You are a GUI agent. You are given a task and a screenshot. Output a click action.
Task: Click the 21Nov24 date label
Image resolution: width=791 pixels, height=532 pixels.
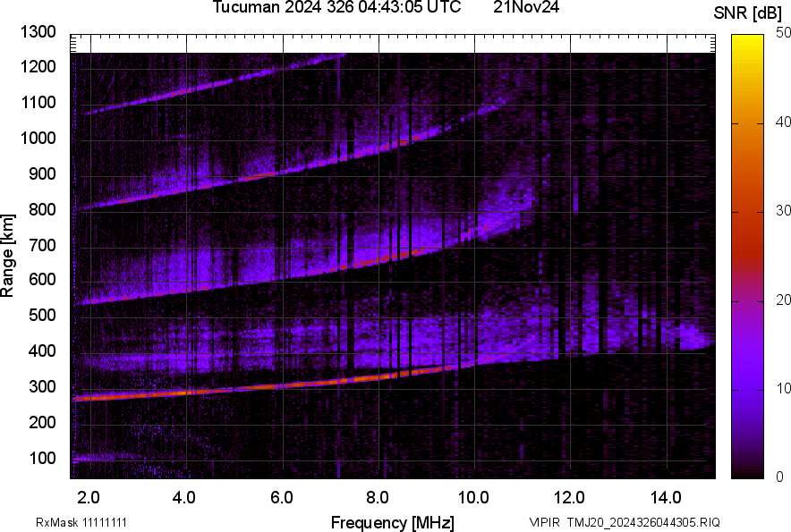pyautogui.click(x=526, y=8)
